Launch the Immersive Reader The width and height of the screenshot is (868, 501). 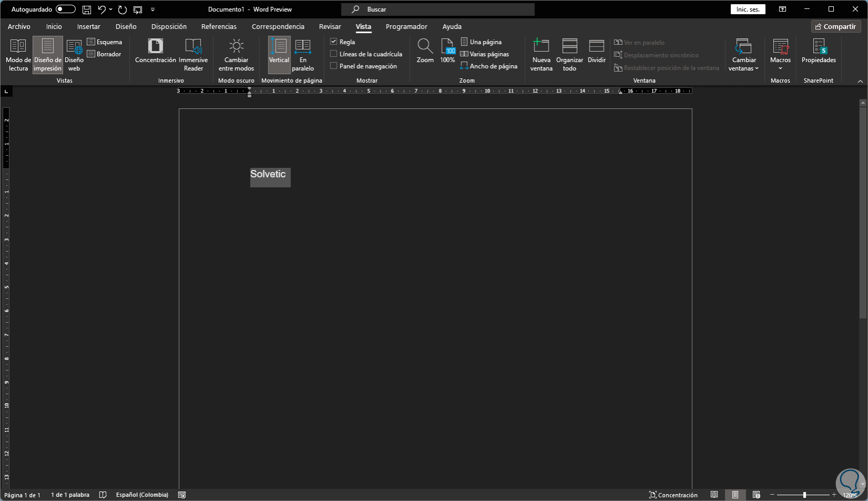coord(193,55)
